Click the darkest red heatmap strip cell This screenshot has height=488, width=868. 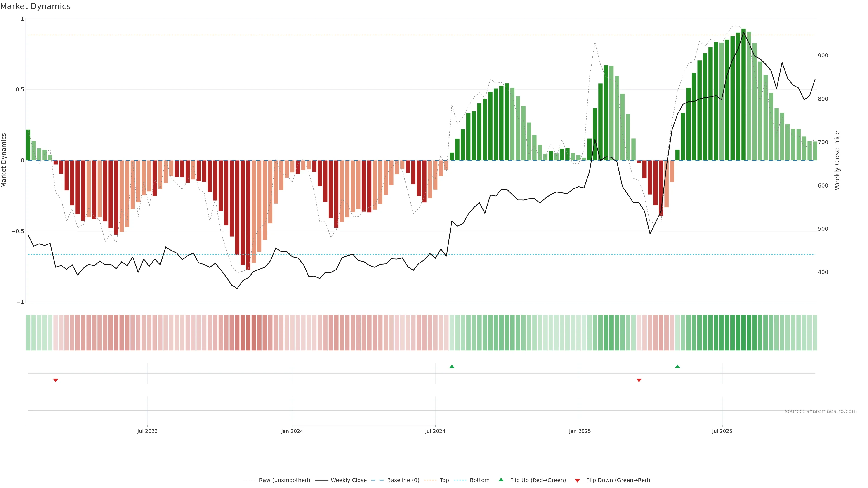[248, 332]
